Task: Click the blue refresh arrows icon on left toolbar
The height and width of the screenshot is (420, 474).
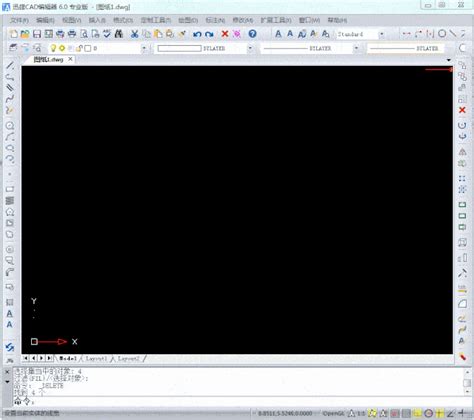Action: (10, 347)
